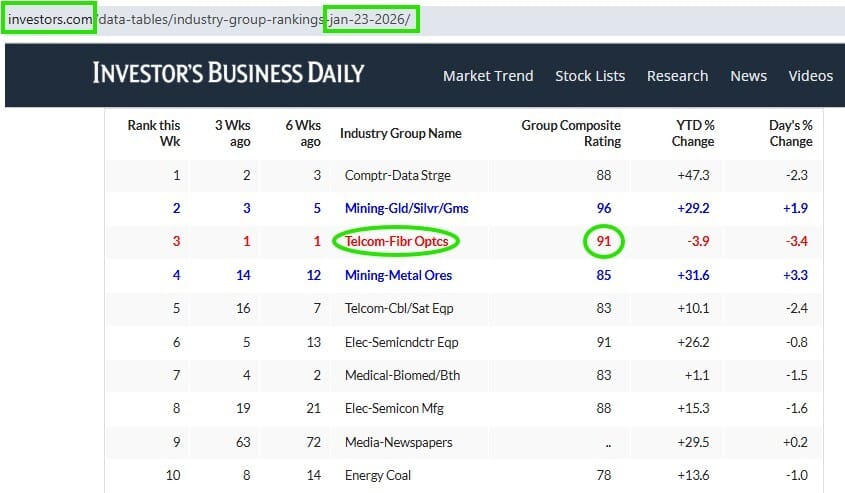Screen dimensions: 845x493
Task: Click day's change +3.3 for Mining-Metal Ores
Action: coord(795,275)
